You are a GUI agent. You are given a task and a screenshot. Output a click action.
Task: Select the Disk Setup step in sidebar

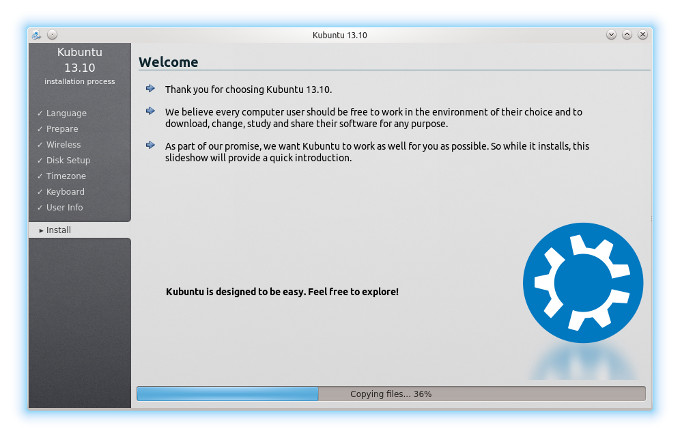(x=64, y=160)
